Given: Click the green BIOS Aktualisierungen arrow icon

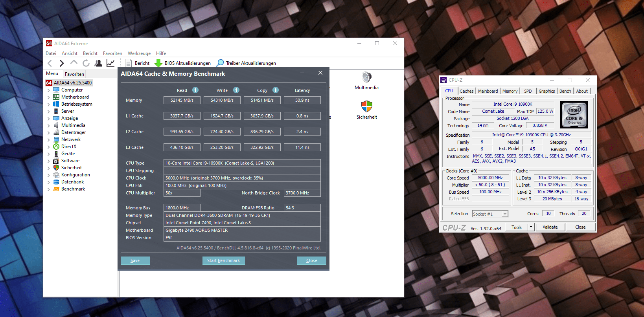Looking at the screenshot, I should (158, 63).
